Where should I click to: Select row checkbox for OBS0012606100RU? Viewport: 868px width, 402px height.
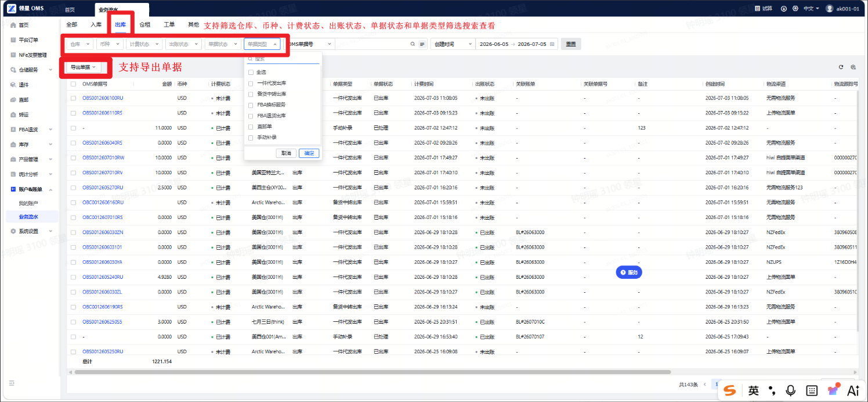coord(73,98)
